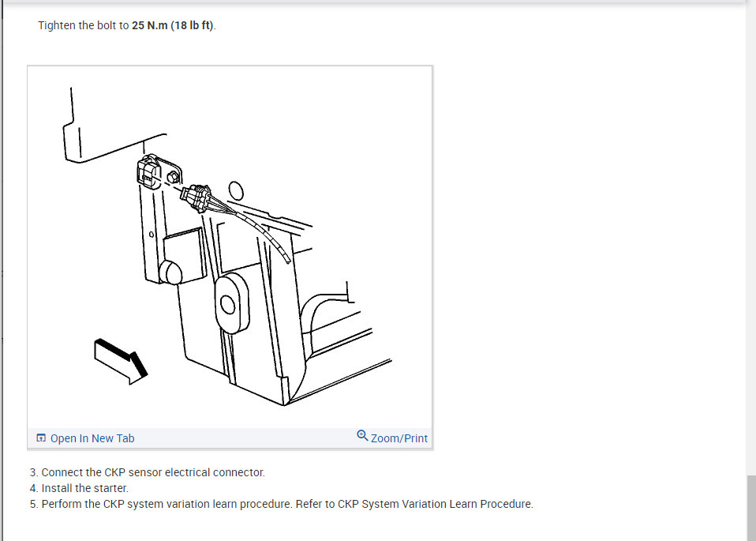The image size is (756, 541).
Task: Click the Tighten the bolt instruction line
Action: pos(127,25)
